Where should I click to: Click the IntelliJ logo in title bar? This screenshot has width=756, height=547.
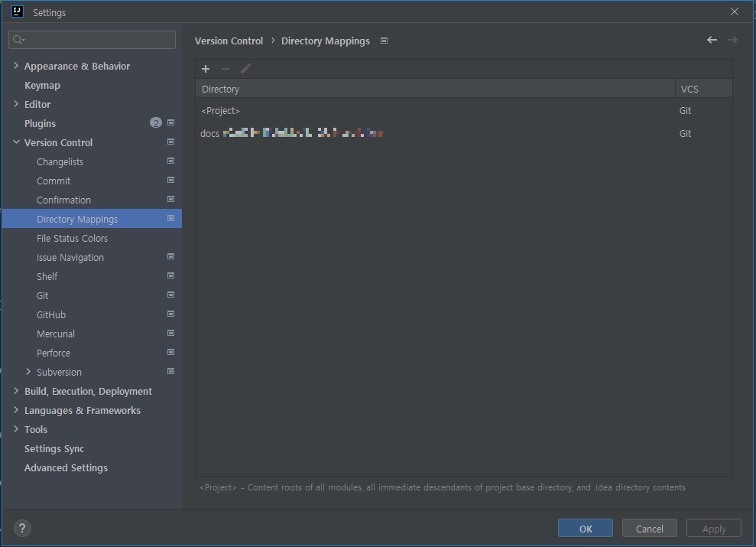point(18,11)
